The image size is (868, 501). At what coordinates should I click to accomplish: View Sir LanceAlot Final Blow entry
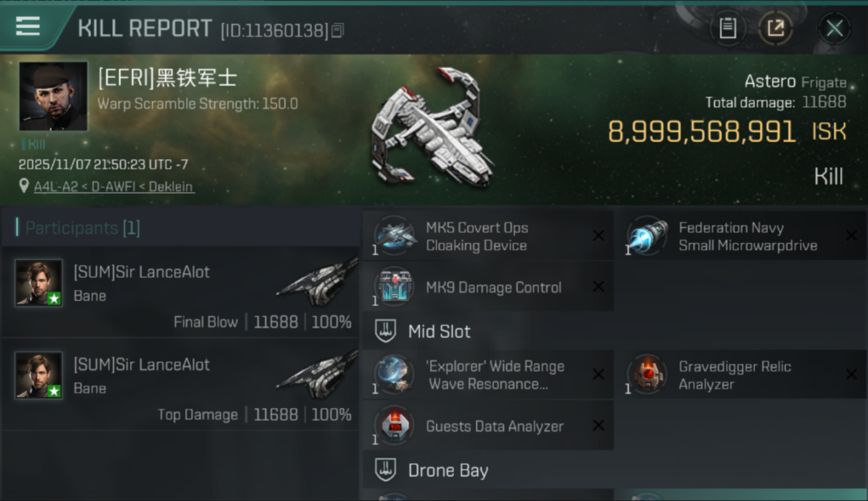click(180, 292)
